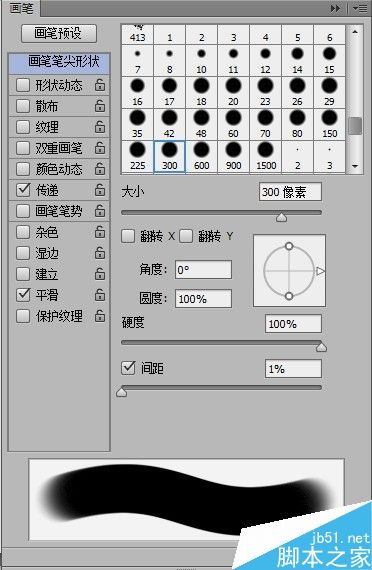Enable the 形状动态 checkbox
Image resolution: width=372 pixels, height=570 pixels.
[x=23, y=85]
